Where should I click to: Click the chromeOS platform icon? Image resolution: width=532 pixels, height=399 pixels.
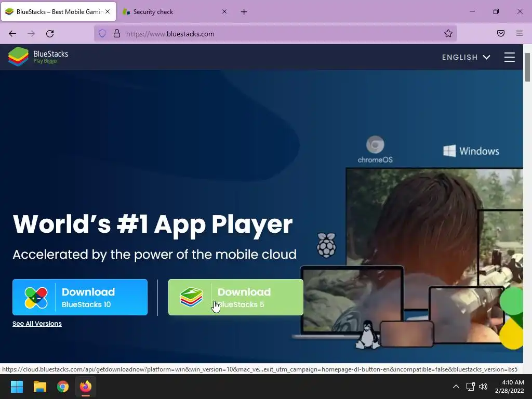(375, 150)
